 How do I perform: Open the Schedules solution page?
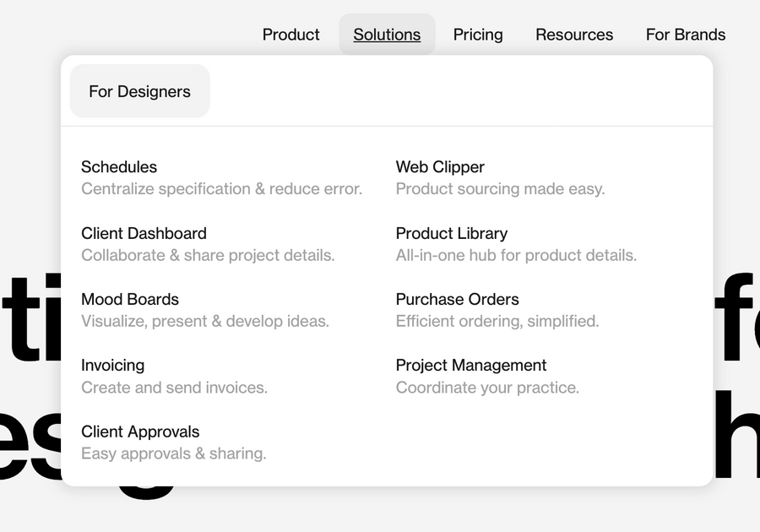point(118,167)
